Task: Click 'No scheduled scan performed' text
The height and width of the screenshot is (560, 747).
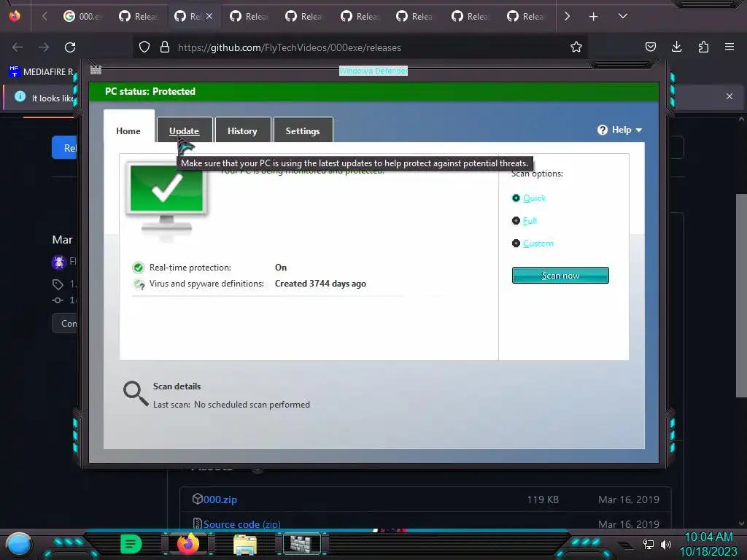Action: pyautogui.click(x=252, y=404)
